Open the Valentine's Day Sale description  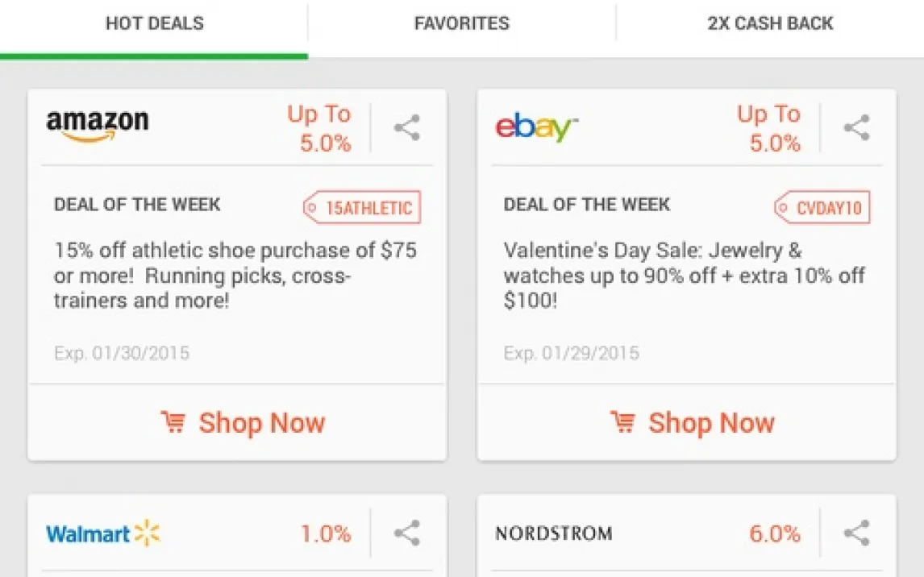click(x=684, y=276)
